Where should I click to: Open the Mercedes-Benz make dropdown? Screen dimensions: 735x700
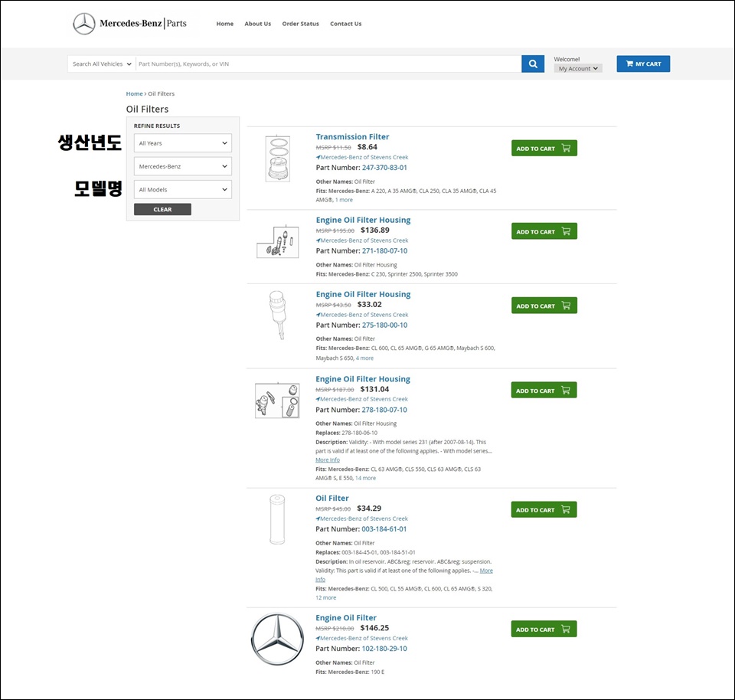[x=183, y=166]
